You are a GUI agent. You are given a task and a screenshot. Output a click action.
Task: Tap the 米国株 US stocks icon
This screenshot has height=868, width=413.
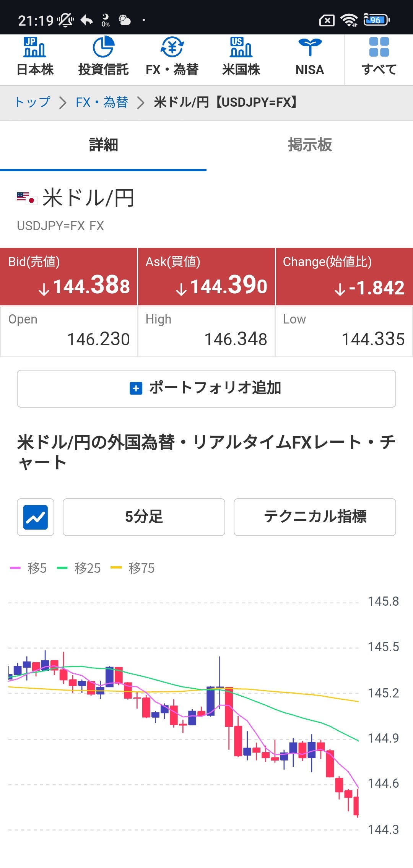pos(241,47)
